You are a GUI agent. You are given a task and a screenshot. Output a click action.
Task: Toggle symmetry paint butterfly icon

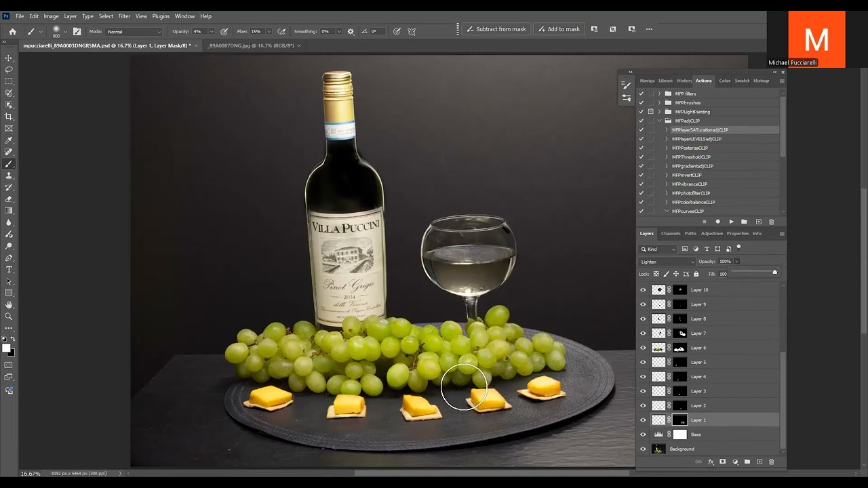tap(412, 31)
